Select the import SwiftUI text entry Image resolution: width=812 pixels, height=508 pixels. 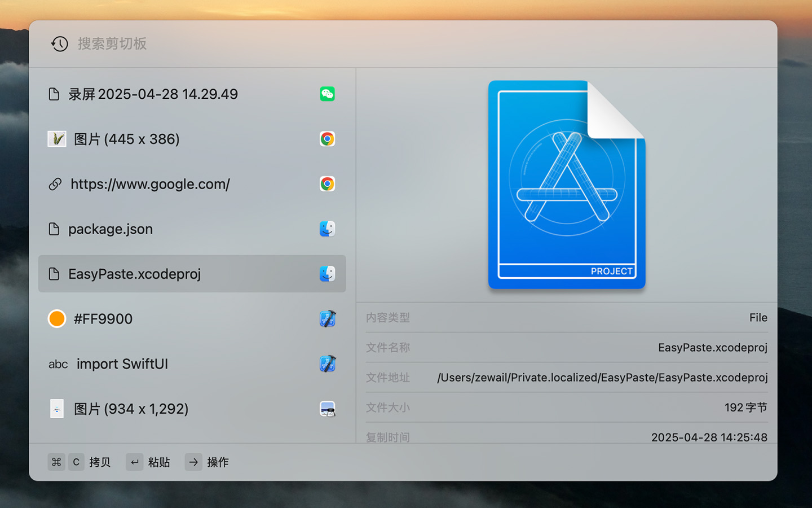192,364
